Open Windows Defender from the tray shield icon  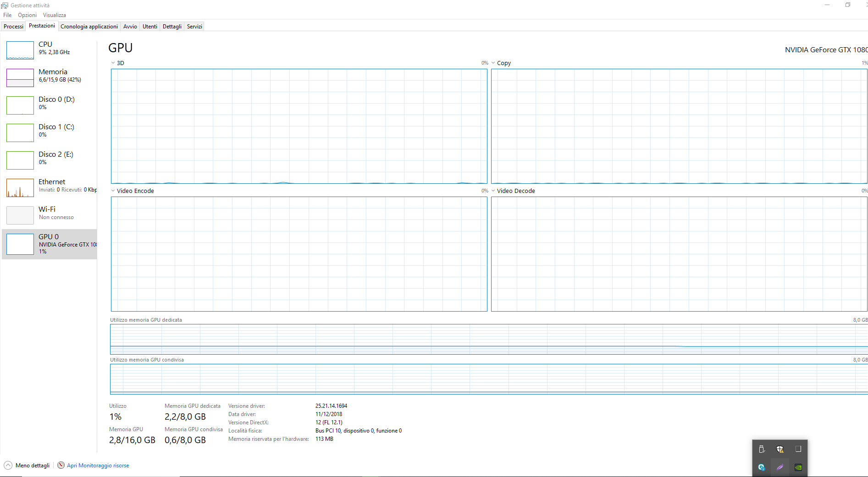tap(780, 450)
